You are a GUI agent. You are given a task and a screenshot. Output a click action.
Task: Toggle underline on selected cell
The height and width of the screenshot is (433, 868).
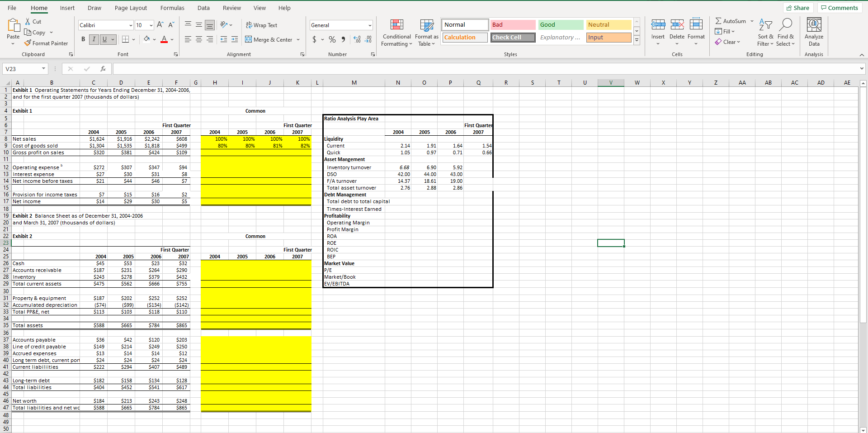coord(104,39)
